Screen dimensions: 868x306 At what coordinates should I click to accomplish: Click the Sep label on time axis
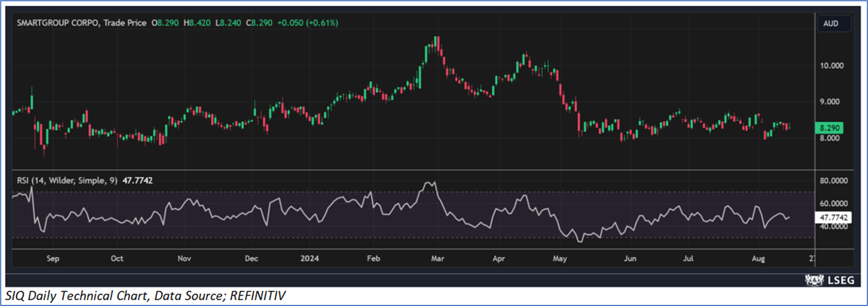(x=53, y=258)
